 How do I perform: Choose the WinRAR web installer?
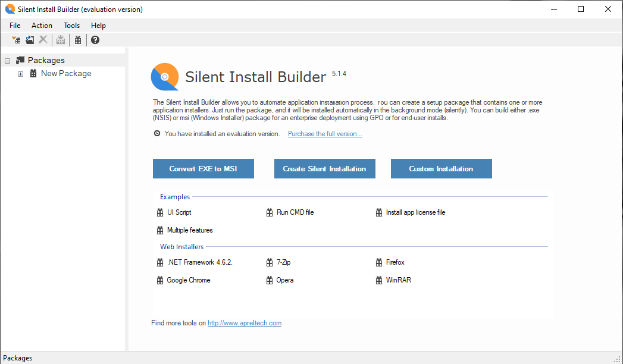[399, 280]
